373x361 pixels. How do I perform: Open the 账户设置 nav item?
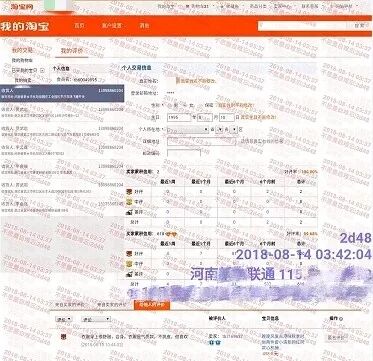pos(112,26)
